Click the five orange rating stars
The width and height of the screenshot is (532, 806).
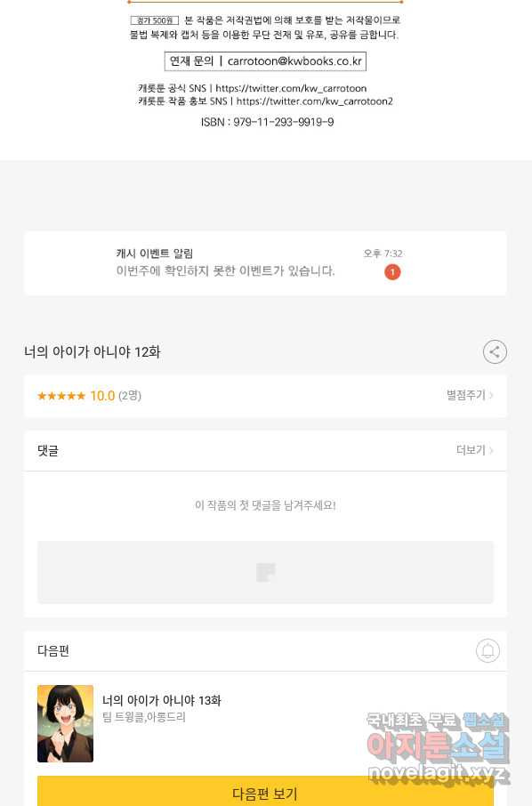coord(61,396)
